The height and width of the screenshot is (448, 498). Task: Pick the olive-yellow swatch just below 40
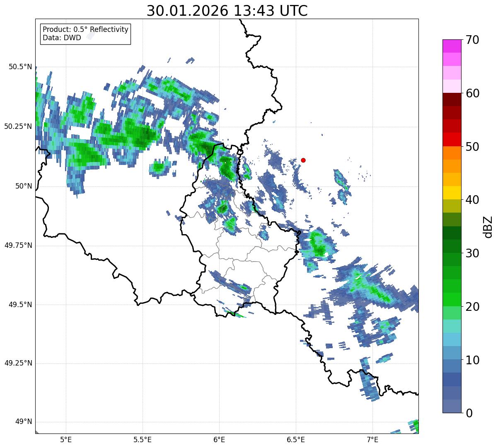(x=452, y=206)
